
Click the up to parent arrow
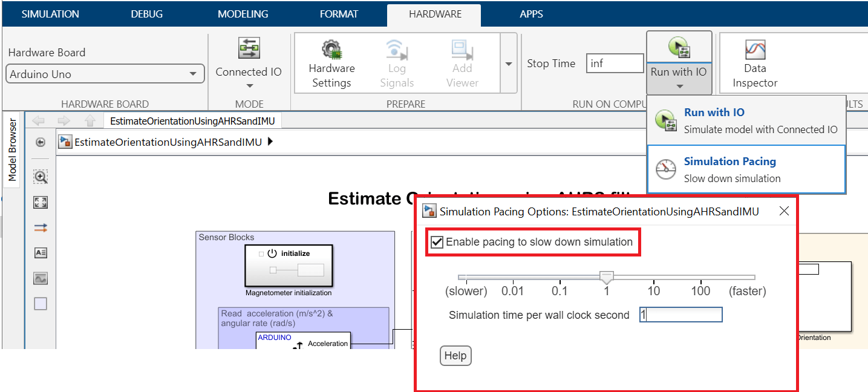pyautogui.click(x=90, y=120)
